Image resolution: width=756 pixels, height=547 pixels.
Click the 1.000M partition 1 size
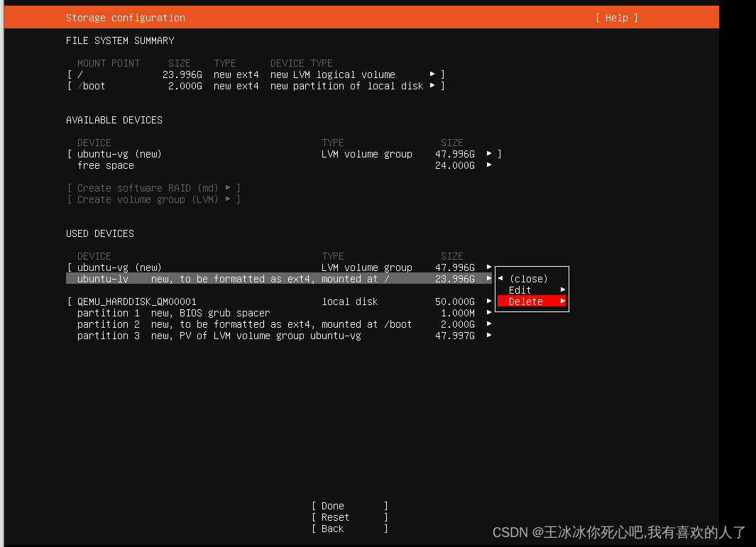click(x=458, y=313)
